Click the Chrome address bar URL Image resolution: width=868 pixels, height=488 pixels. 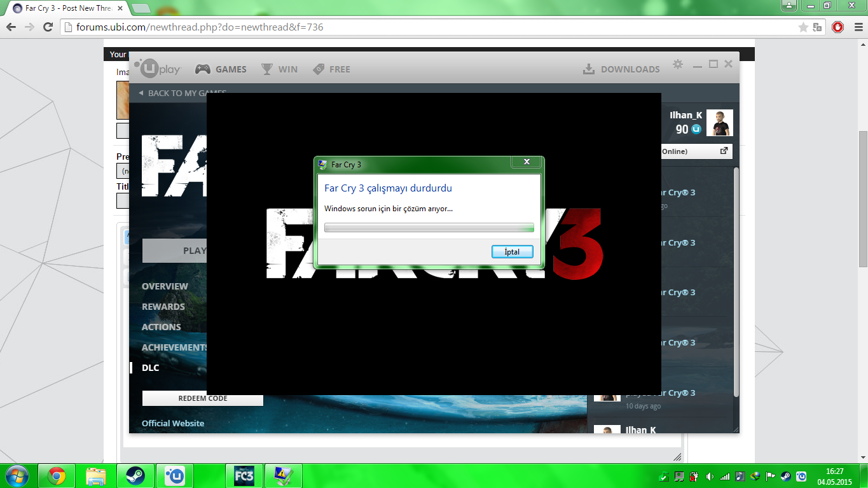tap(201, 27)
